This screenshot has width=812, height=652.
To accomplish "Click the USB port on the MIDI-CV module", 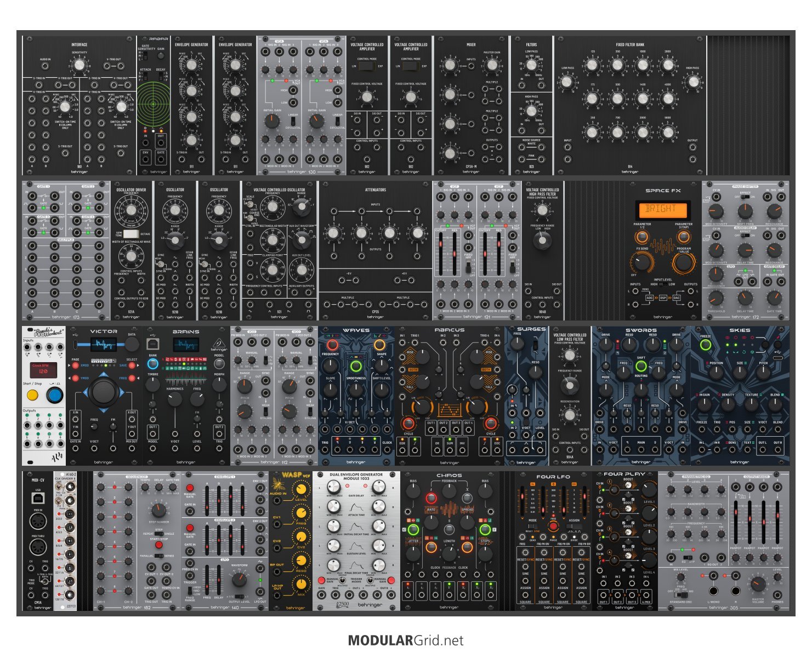I will pyautogui.click(x=38, y=497).
